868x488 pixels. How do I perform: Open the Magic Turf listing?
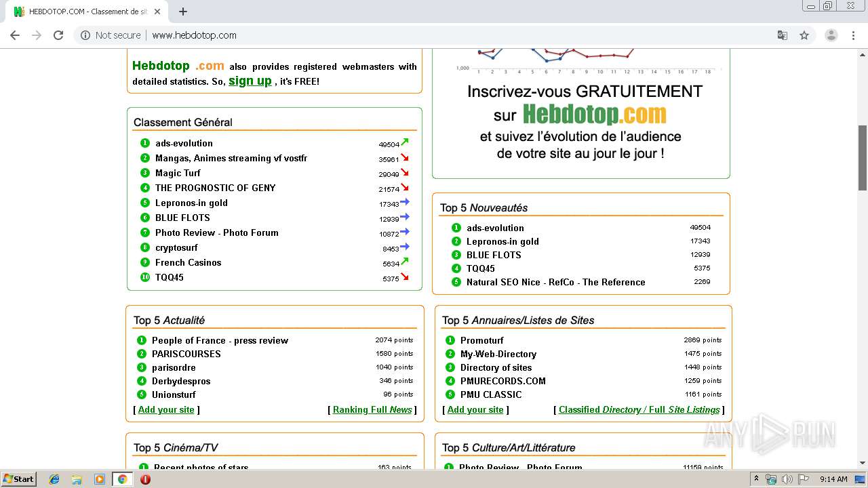point(178,173)
